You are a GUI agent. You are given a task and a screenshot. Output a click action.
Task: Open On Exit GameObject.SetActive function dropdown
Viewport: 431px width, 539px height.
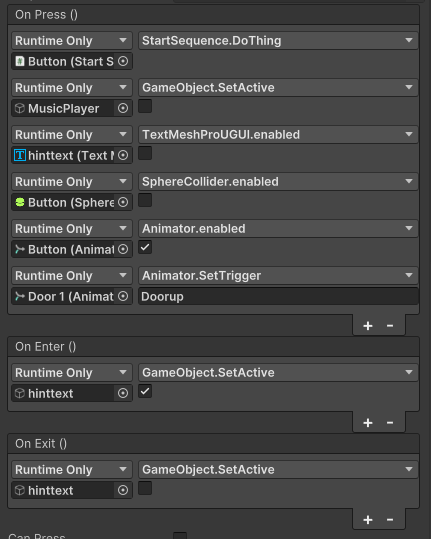(278, 469)
